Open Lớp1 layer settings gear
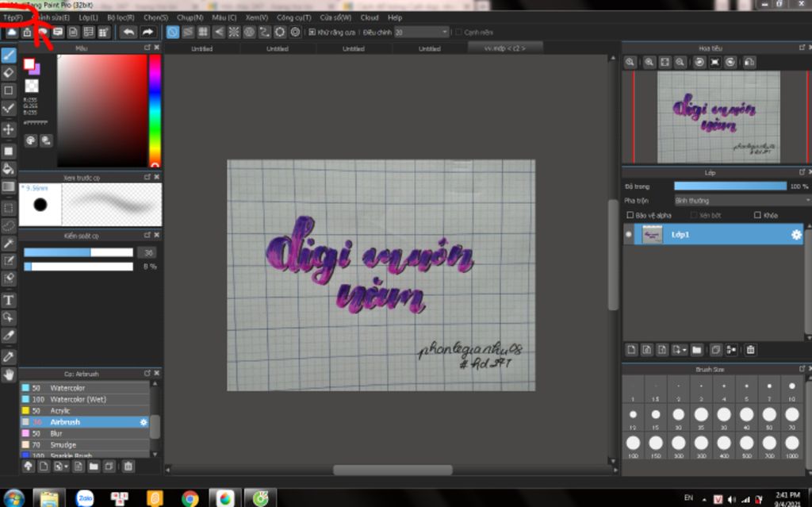Image resolution: width=812 pixels, height=507 pixels. (x=796, y=235)
